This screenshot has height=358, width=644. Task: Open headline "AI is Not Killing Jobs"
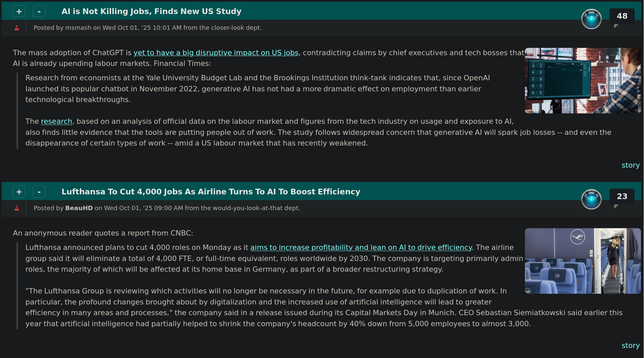[151, 11]
